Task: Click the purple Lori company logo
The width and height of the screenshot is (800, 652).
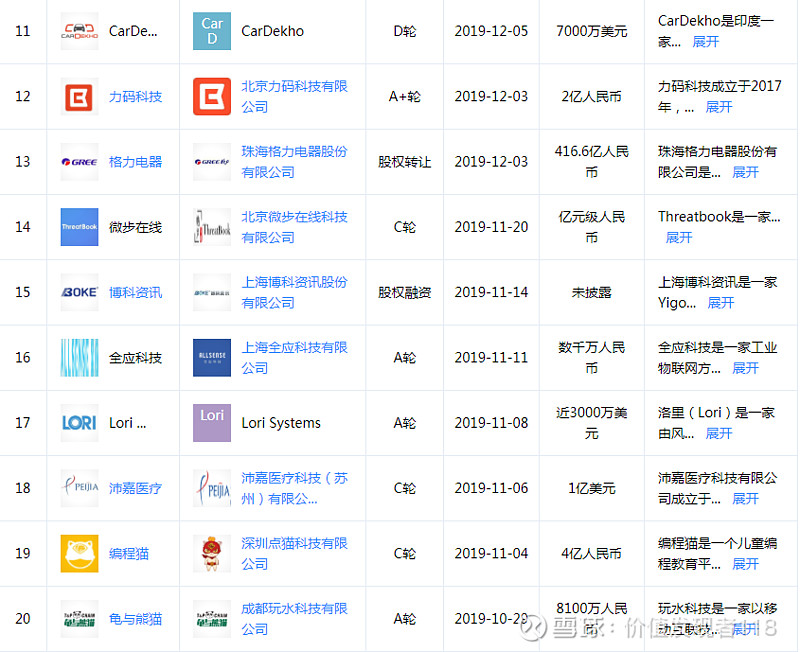Action: click(x=212, y=423)
